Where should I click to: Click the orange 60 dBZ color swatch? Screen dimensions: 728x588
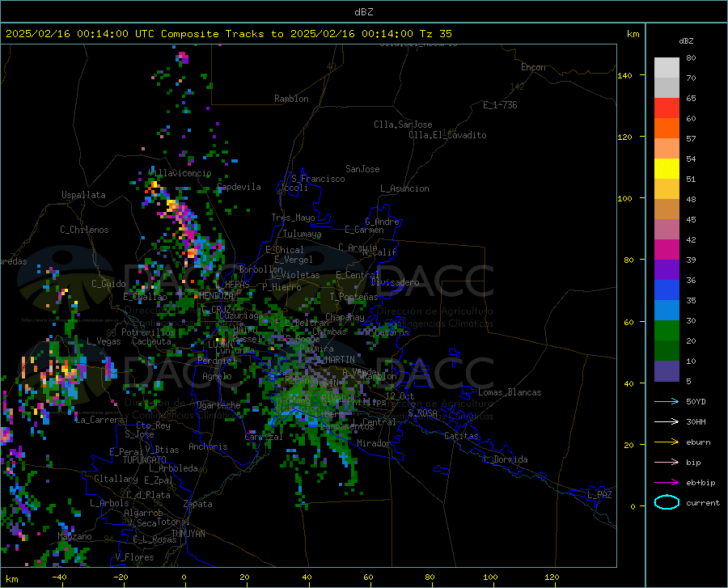[667, 128]
